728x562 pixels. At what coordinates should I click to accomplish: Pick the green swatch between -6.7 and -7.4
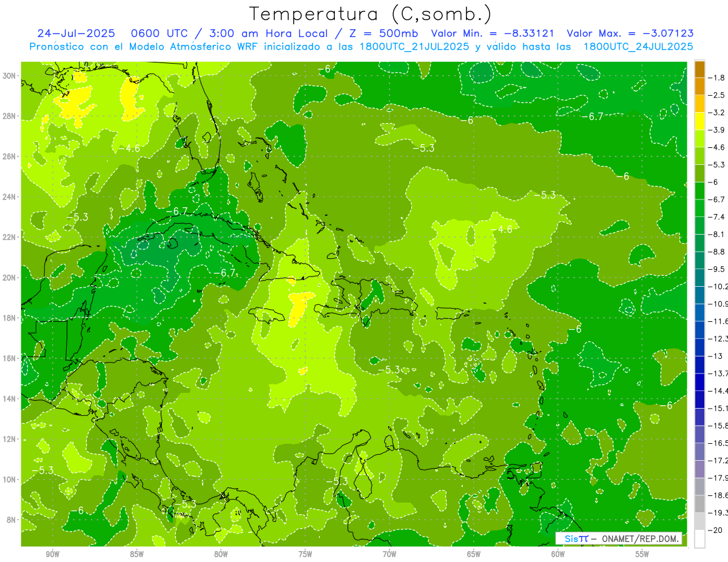point(699,208)
